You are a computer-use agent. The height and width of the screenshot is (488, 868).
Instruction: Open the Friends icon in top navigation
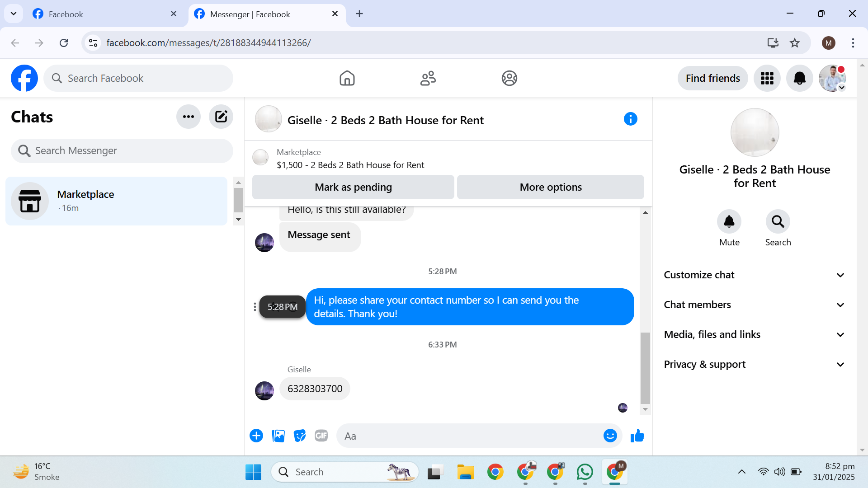click(x=428, y=78)
